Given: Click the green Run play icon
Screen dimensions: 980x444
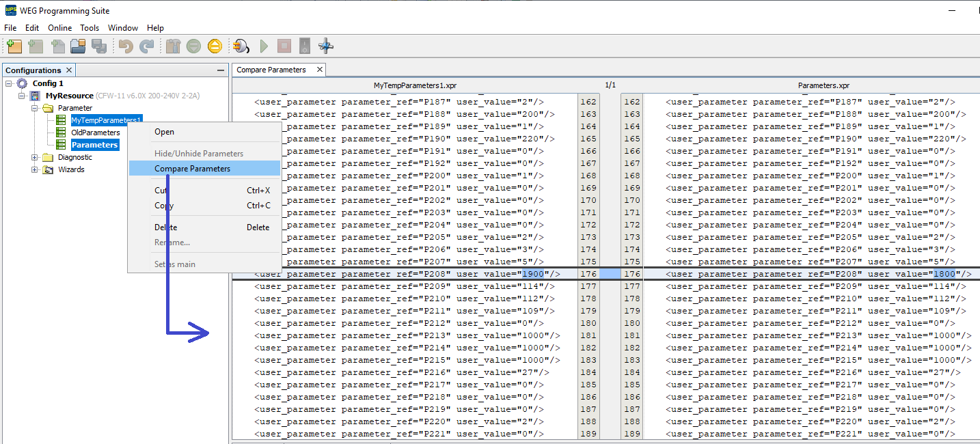Looking at the screenshot, I should [x=264, y=46].
